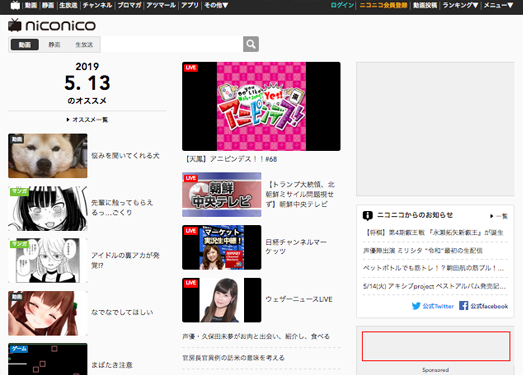Viewport: 523px width, 375px height.
Task: Open the 【将棋】第4期叡王戦 announcement
Action: [433, 233]
